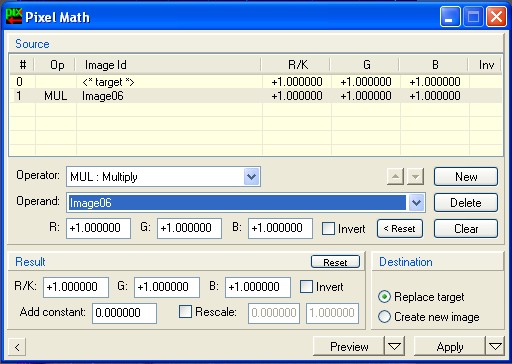The width and height of the screenshot is (512, 364).
Task: Open the Apply options triangle
Action: pos(495,346)
